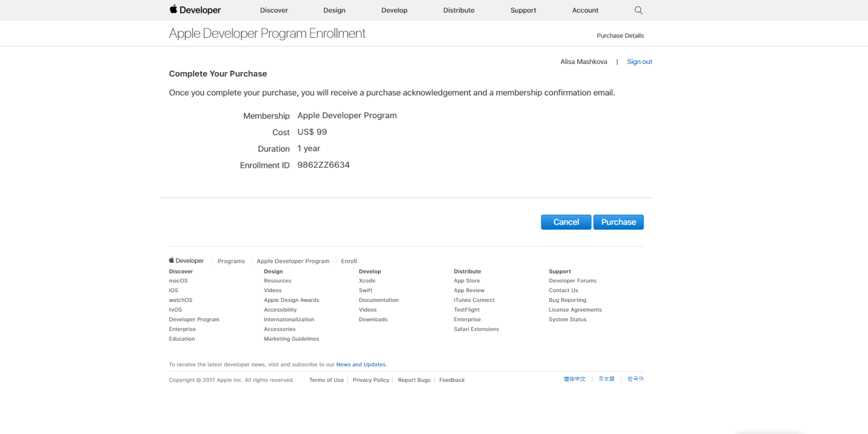The image size is (868, 434).
Task: Open the Xcode link
Action: point(367,281)
